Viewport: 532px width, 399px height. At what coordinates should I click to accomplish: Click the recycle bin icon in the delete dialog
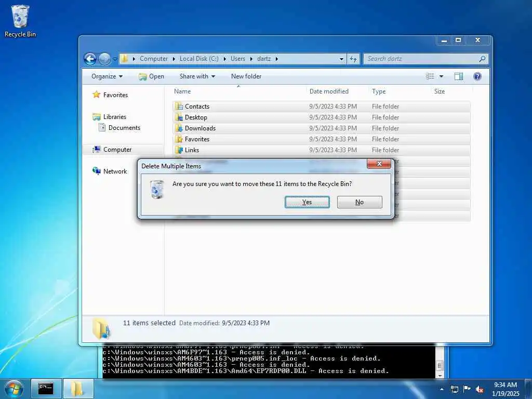pos(157,189)
